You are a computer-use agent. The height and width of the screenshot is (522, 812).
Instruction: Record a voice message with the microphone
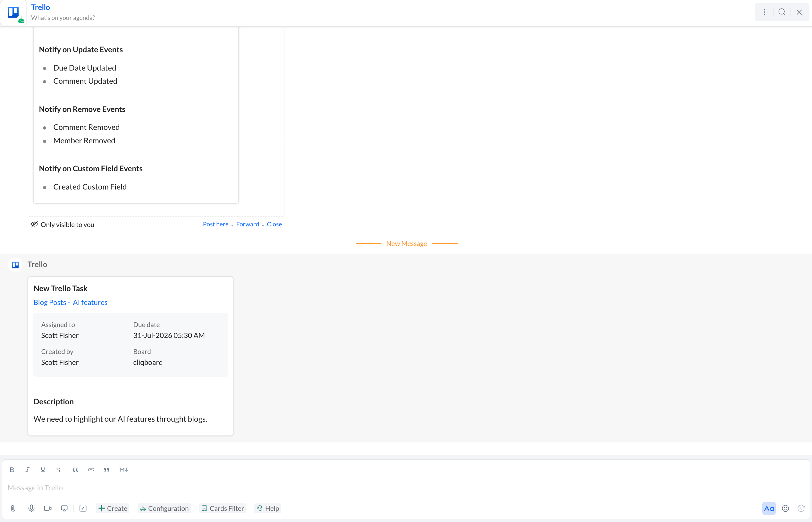pyautogui.click(x=31, y=509)
